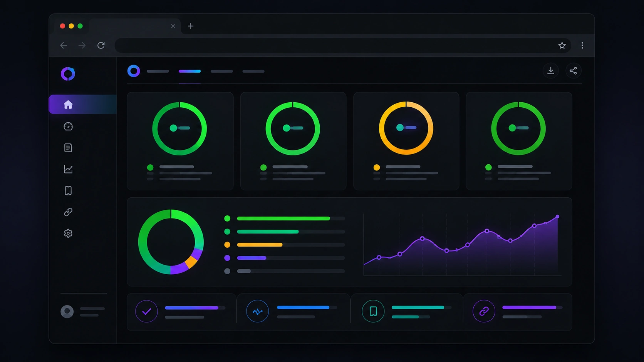Click the download button in the header
This screenshot has width=644, height=362.
coord(551,71)
